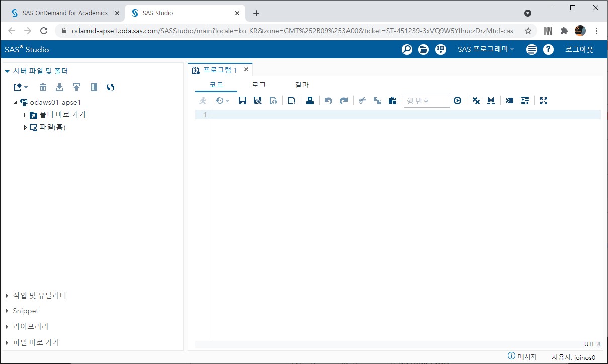Copy selection with the copy icon
This screenshot has width=608, height=364.
[x=377, y=101]
